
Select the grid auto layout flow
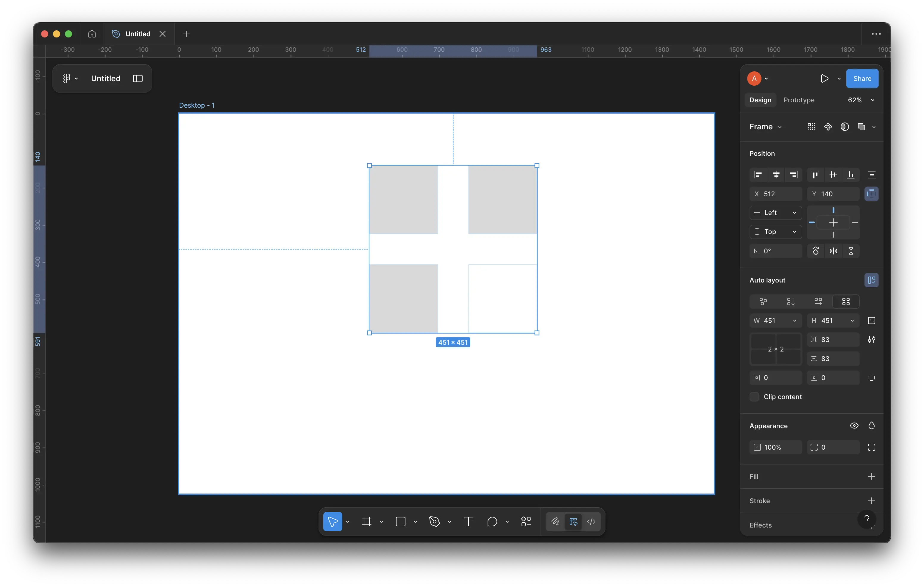tap(846, 302)
